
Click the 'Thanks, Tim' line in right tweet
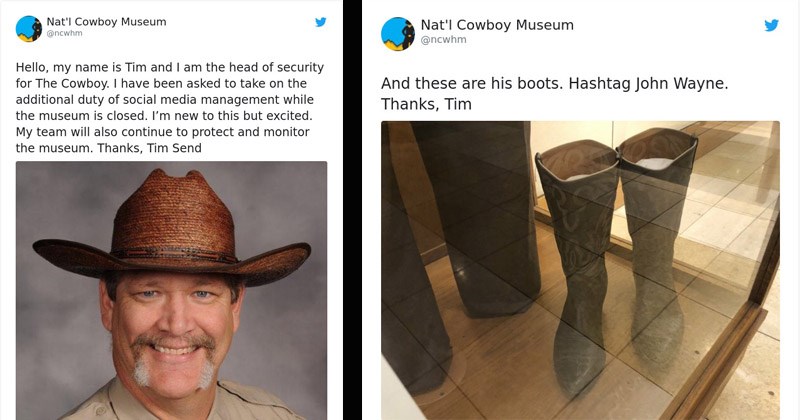point(426,104)
